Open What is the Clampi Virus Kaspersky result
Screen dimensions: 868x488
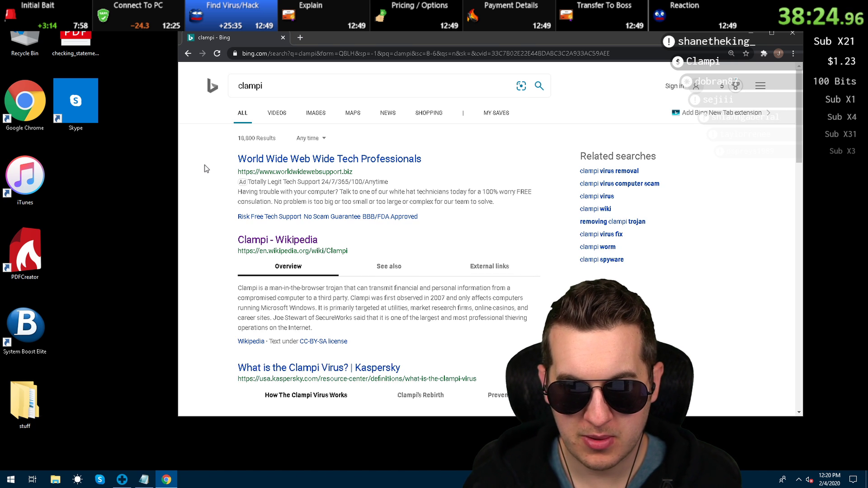pyautogui.click(x=318, y=368)
